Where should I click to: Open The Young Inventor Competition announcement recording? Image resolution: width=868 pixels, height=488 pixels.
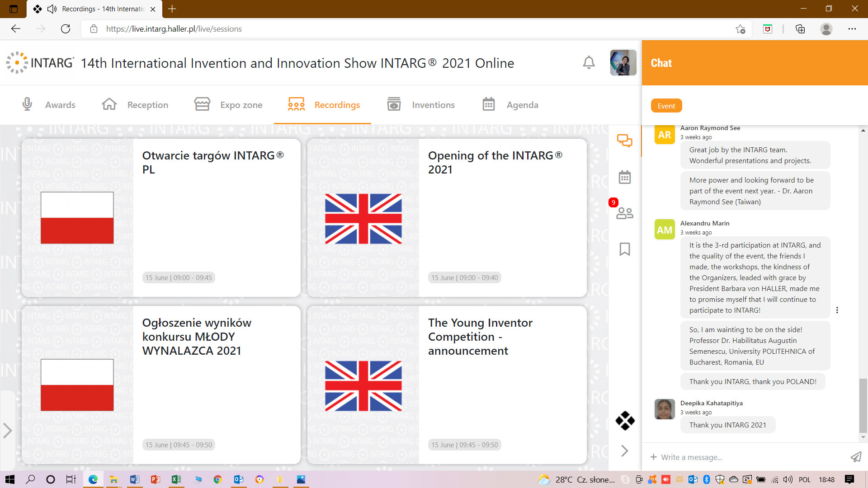pyautogui.click(x=447, y=385)
